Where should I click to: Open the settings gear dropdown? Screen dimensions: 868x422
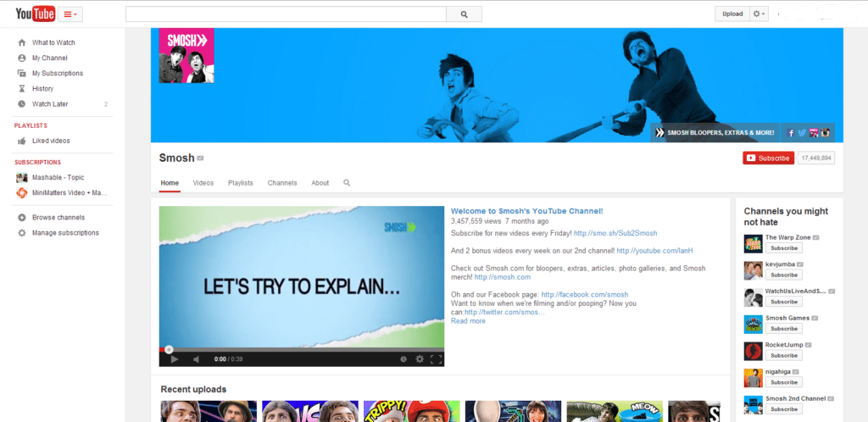coord(759,14)
